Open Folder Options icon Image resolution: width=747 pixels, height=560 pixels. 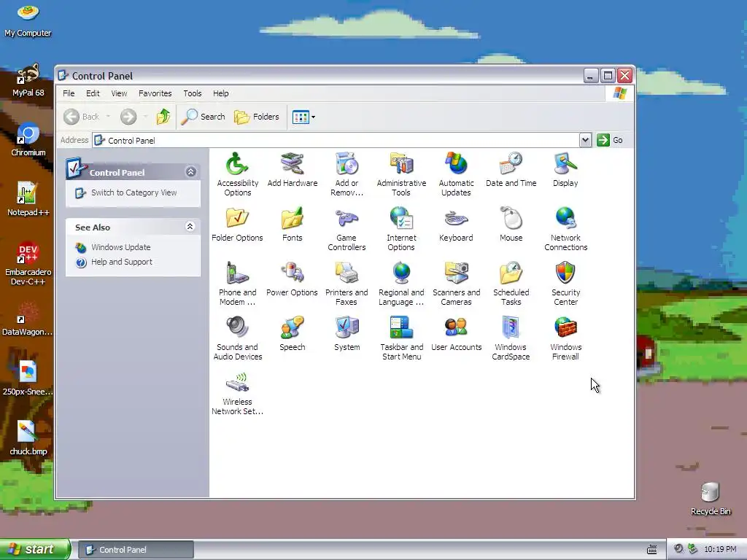(x=237, y=219)
